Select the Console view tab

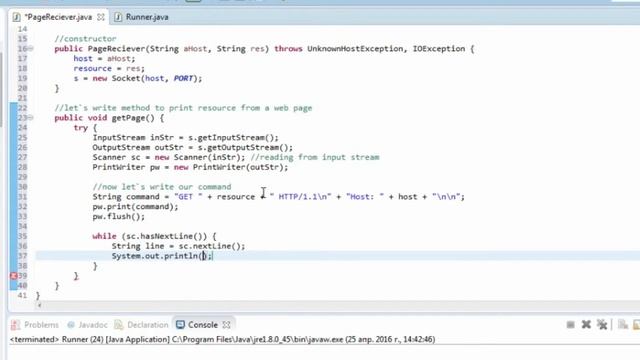click(x=202, y=325)
